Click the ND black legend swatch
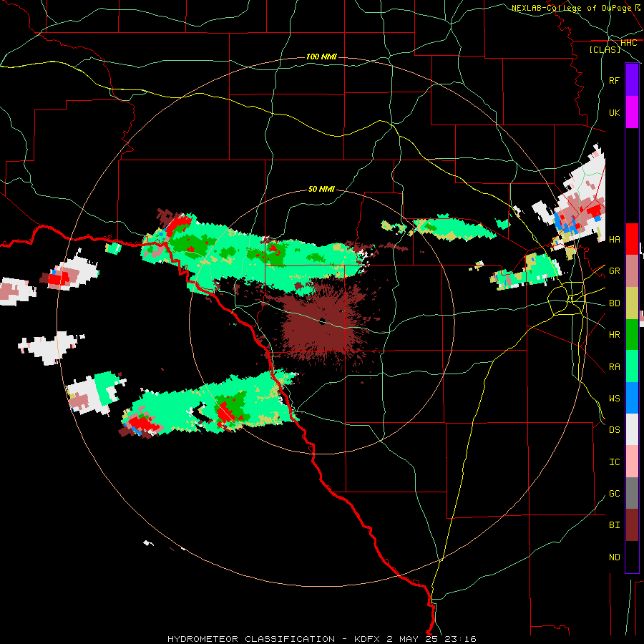 pos(632,557)
